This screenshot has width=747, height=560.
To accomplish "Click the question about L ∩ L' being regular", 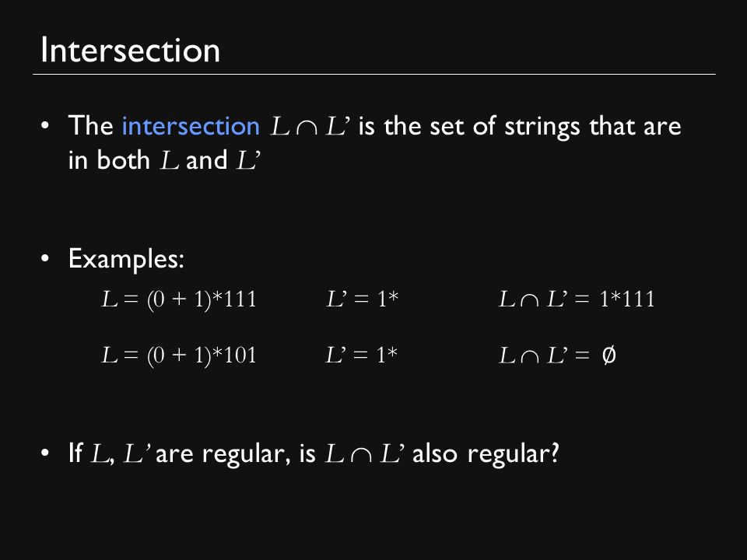I will (x=314, y=453).
